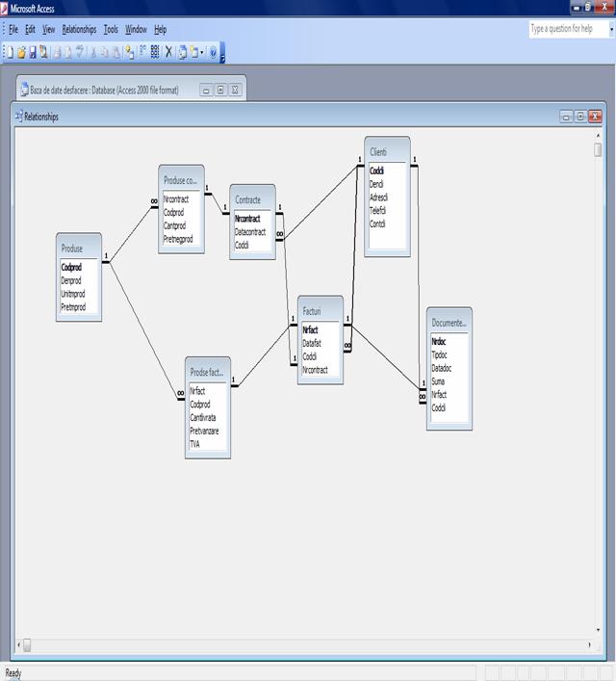
Task: Open the Tools menu
Action: [x=111, y=30]
